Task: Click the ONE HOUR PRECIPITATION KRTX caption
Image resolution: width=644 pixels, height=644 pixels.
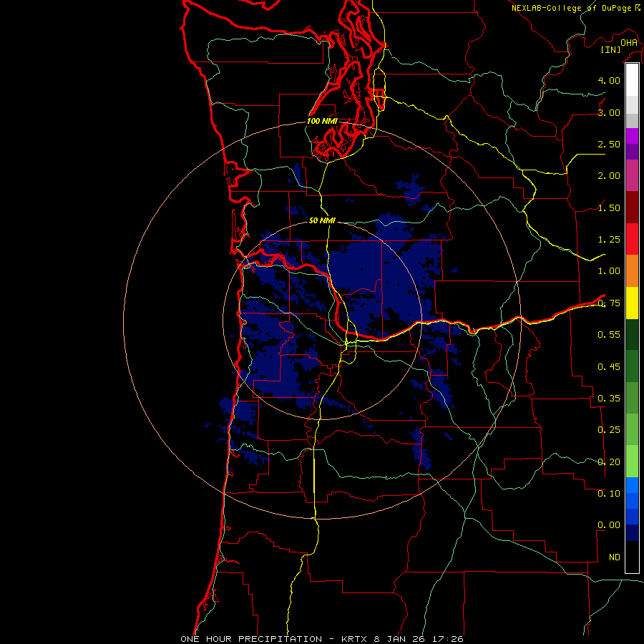Action: 322,639
